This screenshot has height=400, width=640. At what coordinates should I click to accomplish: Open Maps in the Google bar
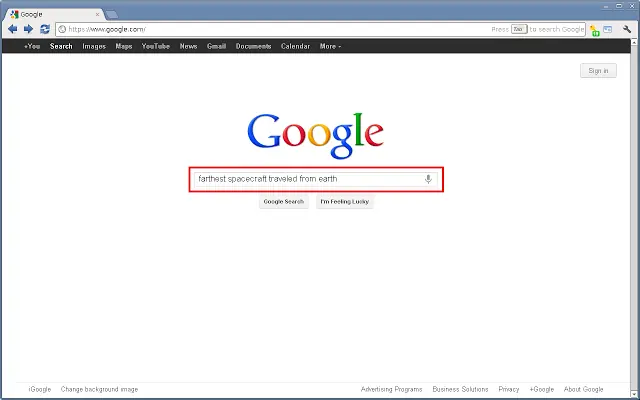pyautogui.click(x=124, y=46)
